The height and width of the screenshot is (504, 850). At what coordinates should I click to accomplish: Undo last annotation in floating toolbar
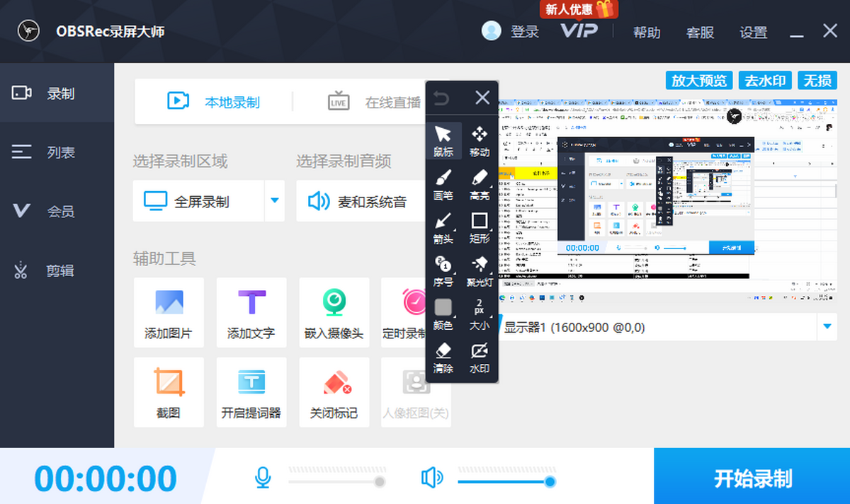coord(441,98)
